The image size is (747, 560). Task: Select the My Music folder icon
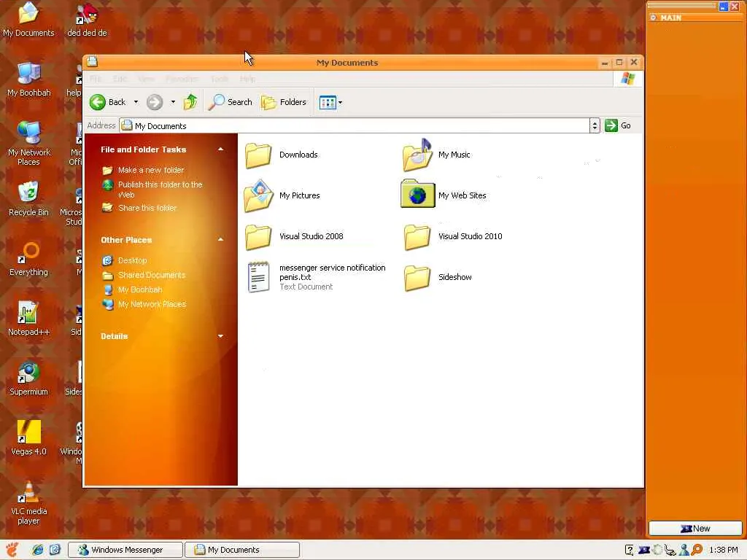417,155
